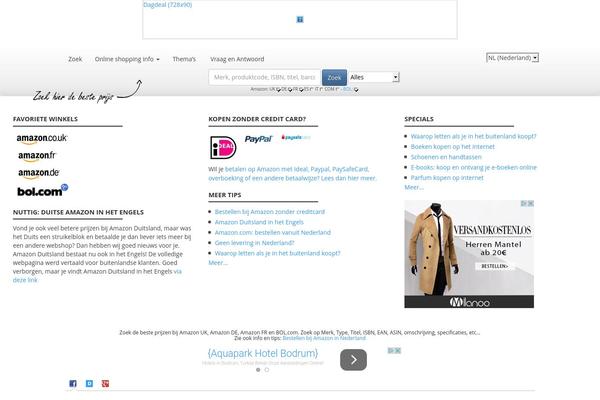Open 'Geen levering in Nederland?' link
Image resolution: width=600 pixels, height=400 pixels.
[x=254, y=243]
